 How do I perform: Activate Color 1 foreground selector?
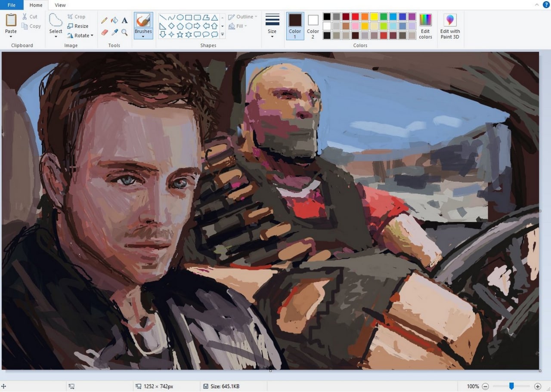pos(295,26)
